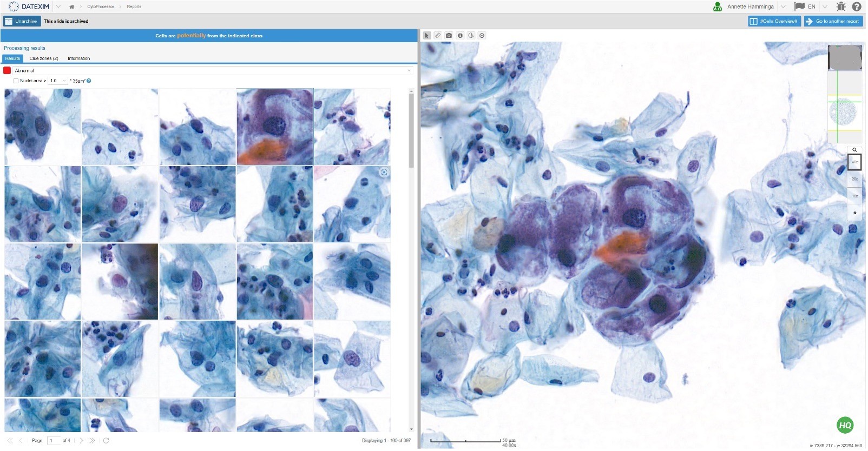Click the thumbnail gallery scrollbar

click(x=412, y=130)
